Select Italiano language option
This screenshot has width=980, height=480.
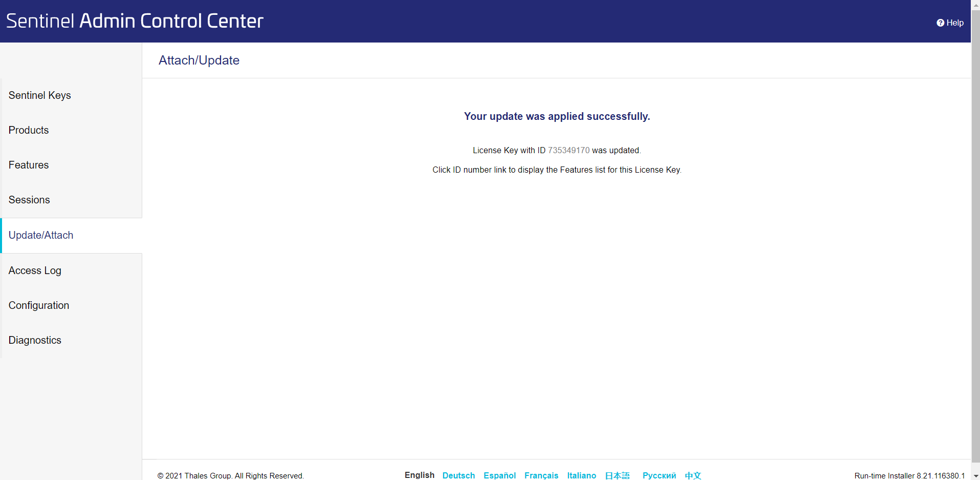coord(581,475)
